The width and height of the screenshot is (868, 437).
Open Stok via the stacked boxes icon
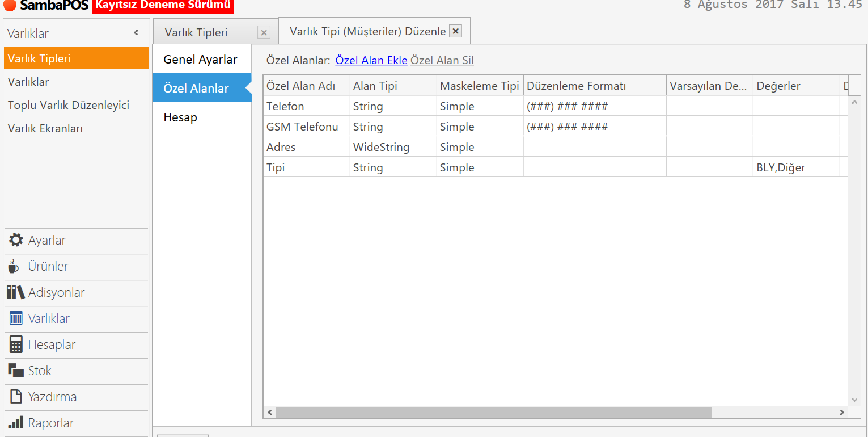(16, 371)
